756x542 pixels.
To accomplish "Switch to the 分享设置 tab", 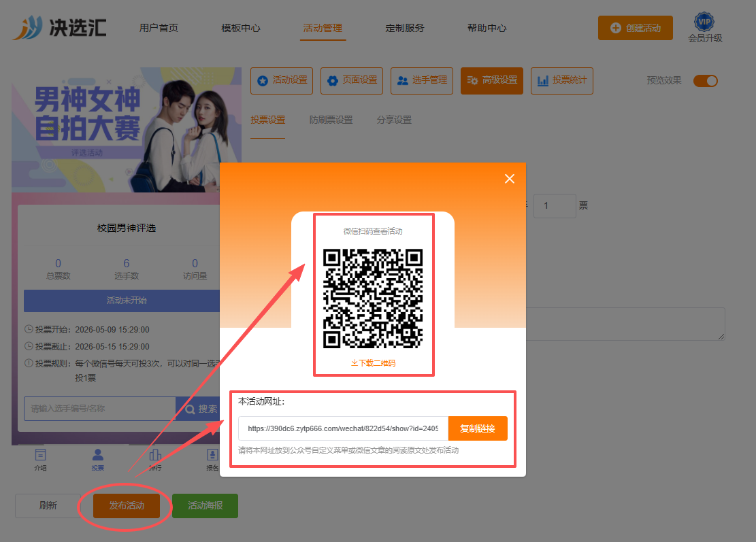I will tap(394, 120).
